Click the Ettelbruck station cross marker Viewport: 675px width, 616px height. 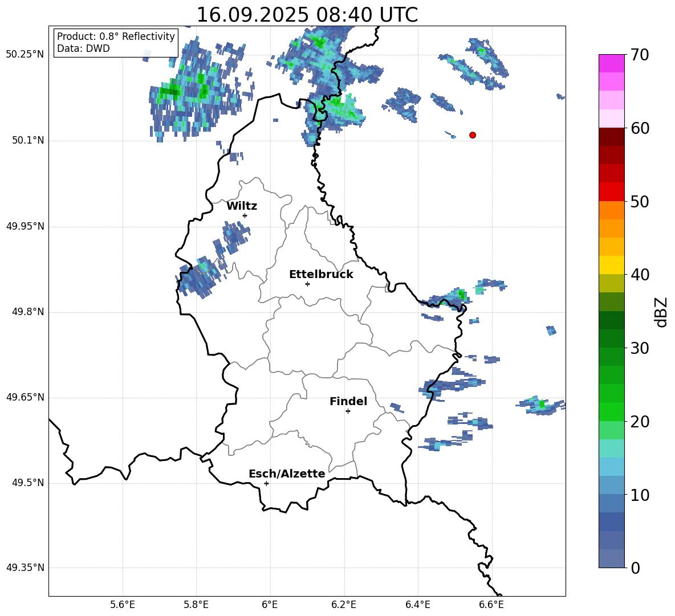(x=307, y=284)
